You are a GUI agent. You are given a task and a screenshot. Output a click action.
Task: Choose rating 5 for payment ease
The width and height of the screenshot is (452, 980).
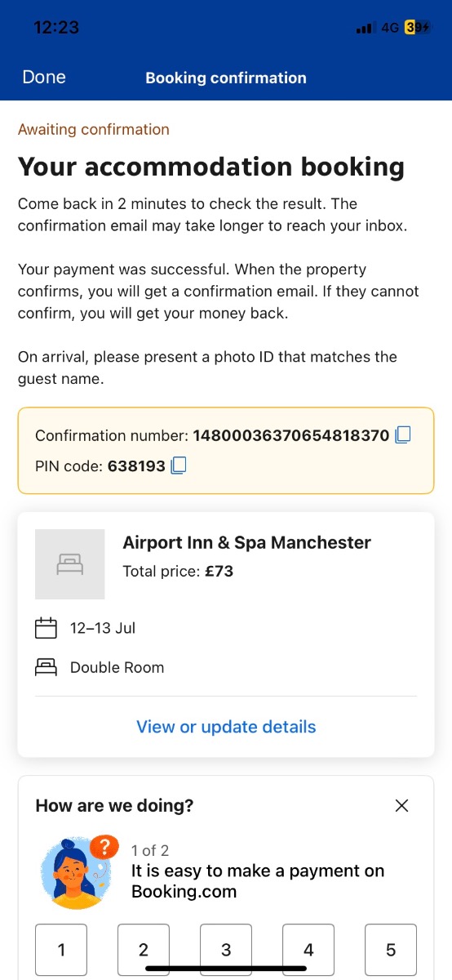391,950
